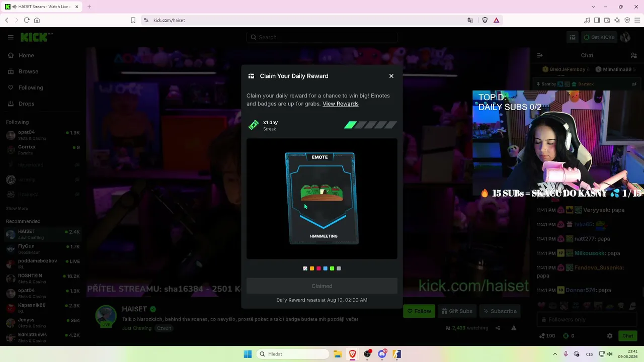Report the stream via warning icon
Screen dimensions: 644x362
click(x=514, y=328)
